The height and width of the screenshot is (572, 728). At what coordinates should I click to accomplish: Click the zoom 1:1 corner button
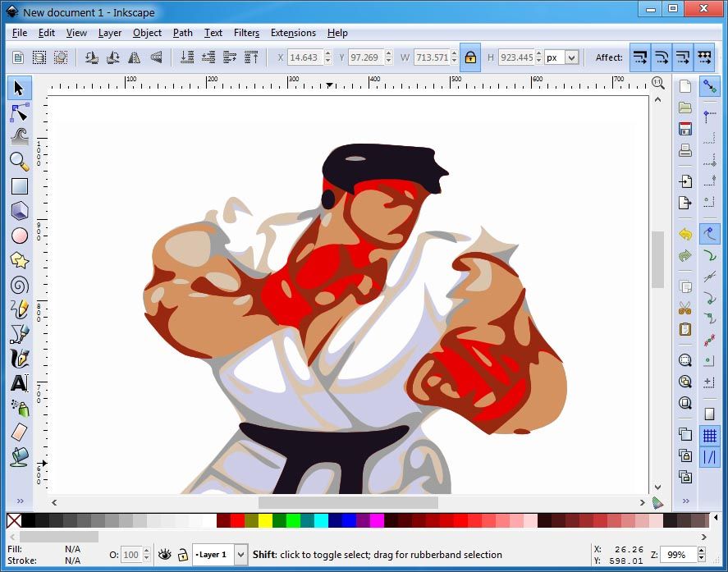pyautogui.click(x=658, y=83)
